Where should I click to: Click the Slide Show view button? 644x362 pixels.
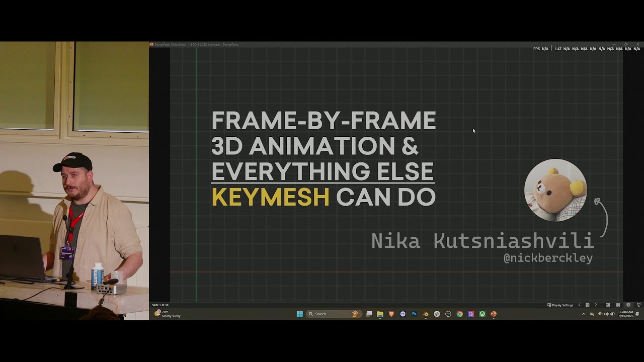pyautogui.click(x=639, y=305)
